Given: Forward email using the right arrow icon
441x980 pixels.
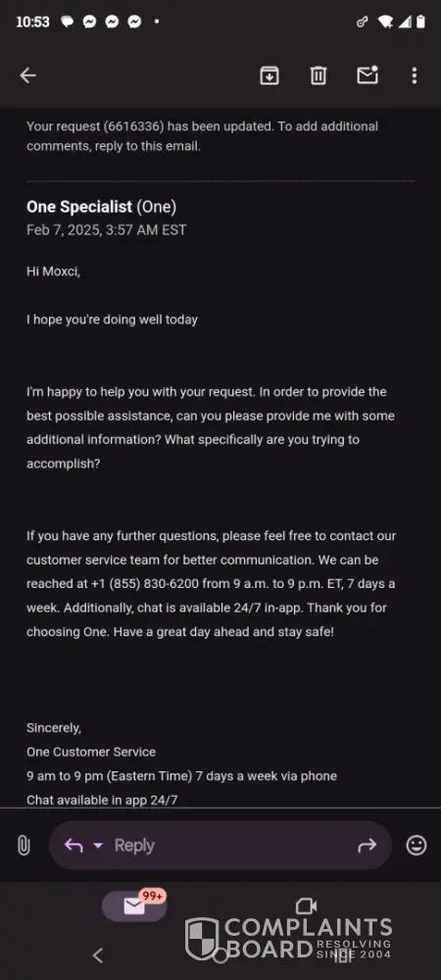Looking at the screenshot, I should pyautogui.click(x=367, y=846).
